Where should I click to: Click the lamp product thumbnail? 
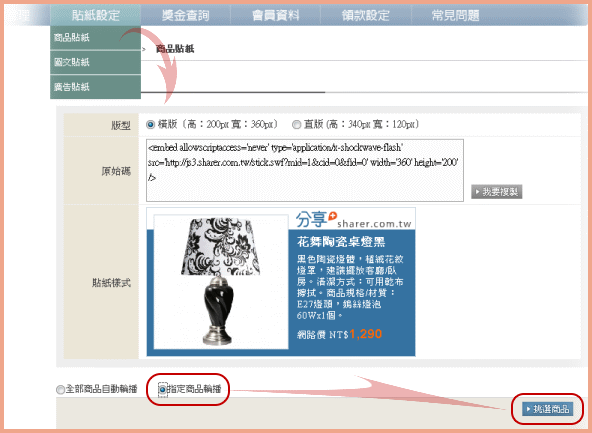click(x=221, y=282)
